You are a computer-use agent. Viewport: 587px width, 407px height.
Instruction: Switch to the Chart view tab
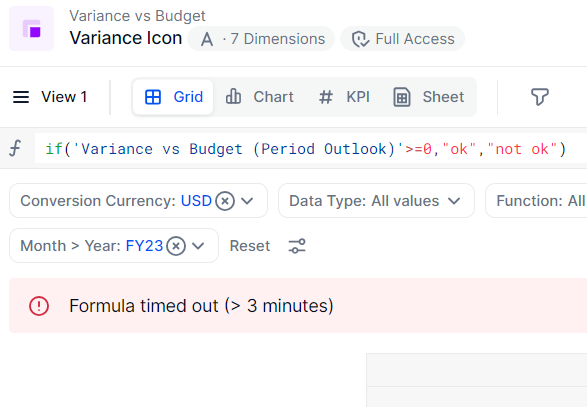point(259,97)
